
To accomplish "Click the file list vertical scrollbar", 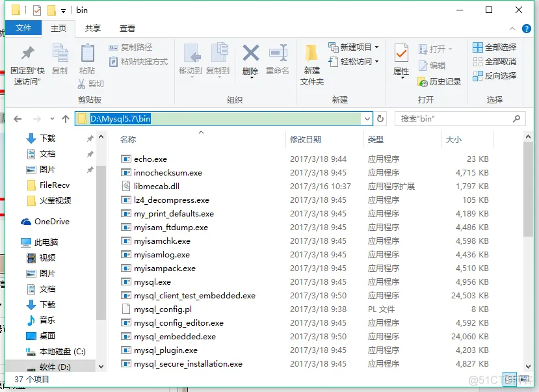I will tap(528, 189).
